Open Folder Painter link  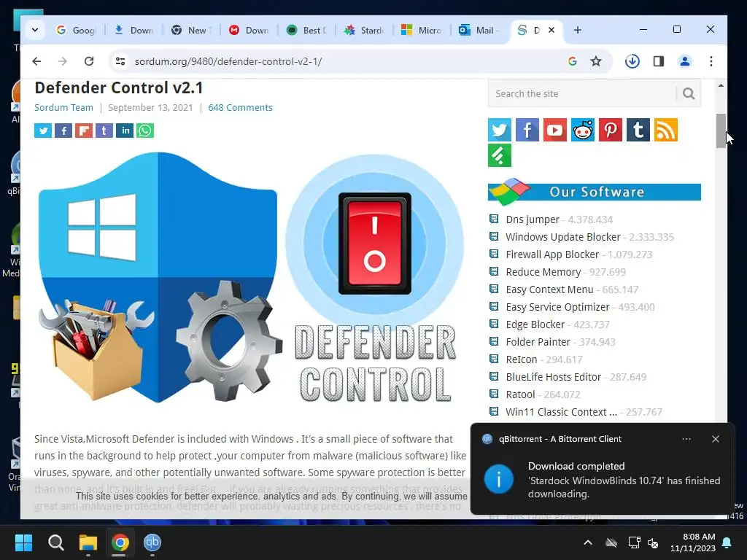click(x=538, y=342)
